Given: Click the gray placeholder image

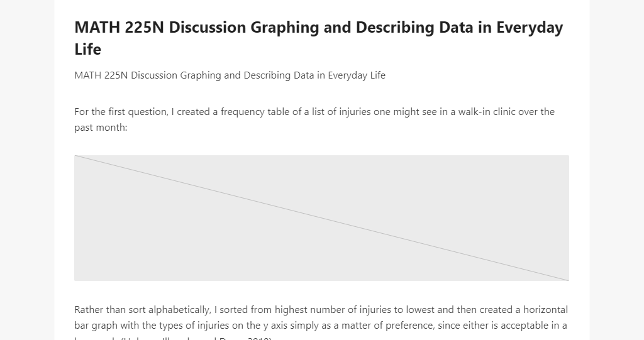Looking at the screenshot, I should (321, 218).
